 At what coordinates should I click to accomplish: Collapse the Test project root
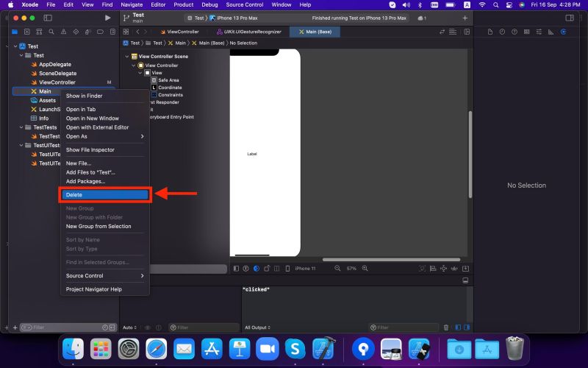[x=15, y=46]
